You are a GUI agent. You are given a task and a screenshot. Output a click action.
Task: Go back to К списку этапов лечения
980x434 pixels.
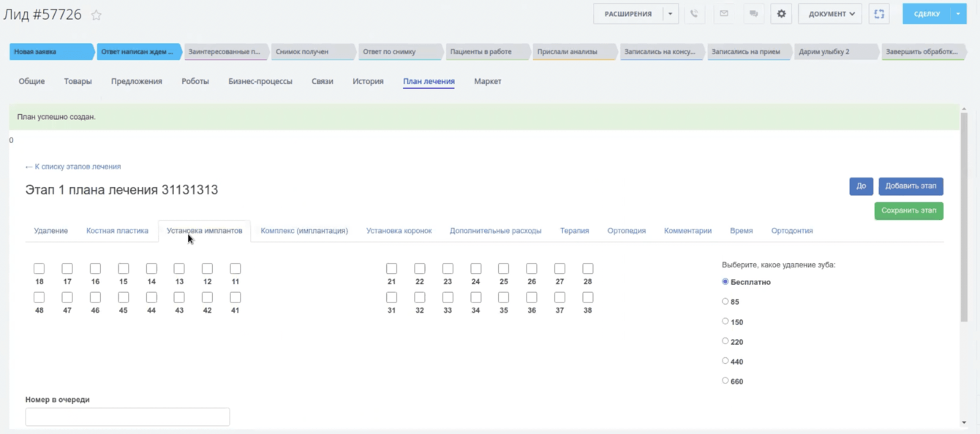click(73, 167)
